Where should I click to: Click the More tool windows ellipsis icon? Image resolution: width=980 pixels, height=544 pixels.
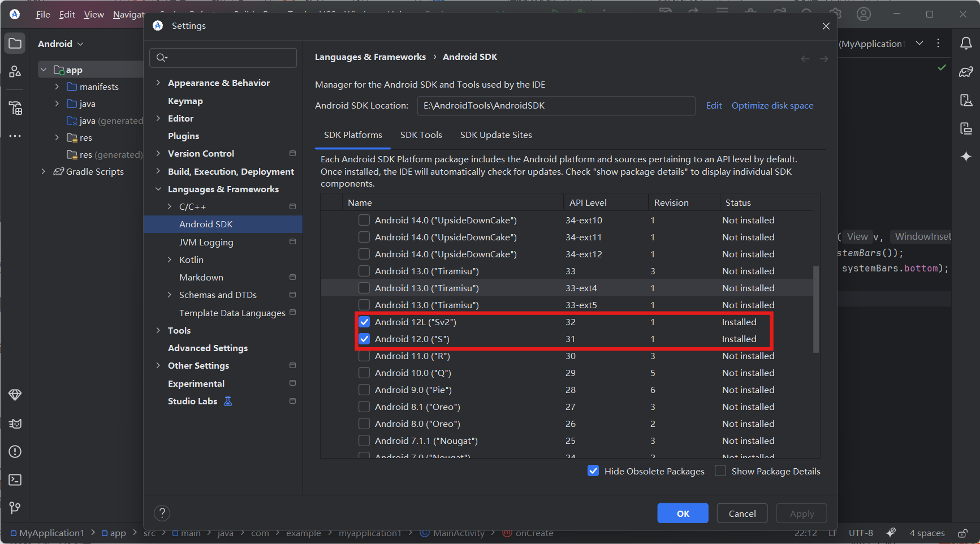15,136
